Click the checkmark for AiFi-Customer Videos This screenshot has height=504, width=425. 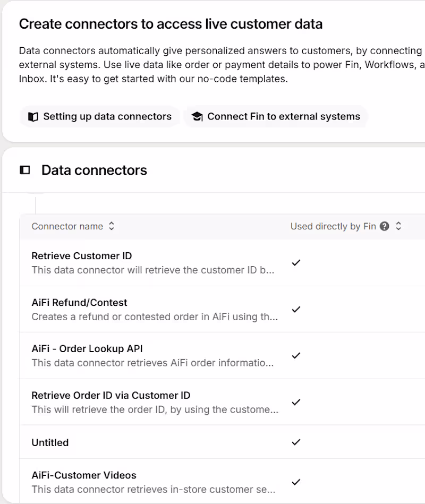point(296,482)
